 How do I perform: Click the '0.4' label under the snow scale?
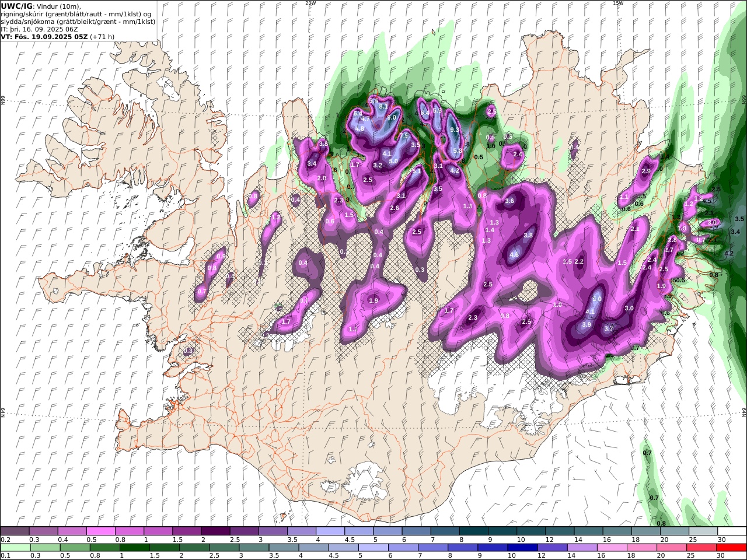pos(63,540)
